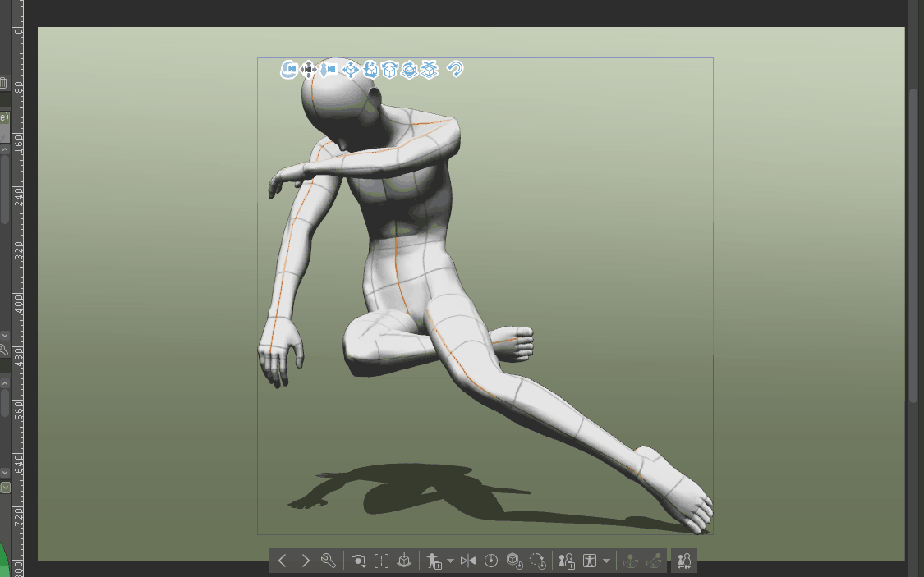The image size is (924, 577).
Task: Select the previous 3D object arrow
Action: (283, 561)
